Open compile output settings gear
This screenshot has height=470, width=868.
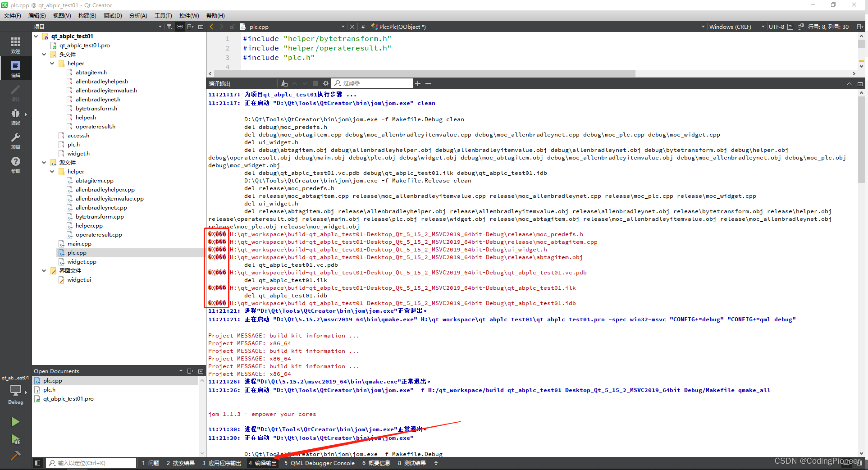[x=326, y=83]
